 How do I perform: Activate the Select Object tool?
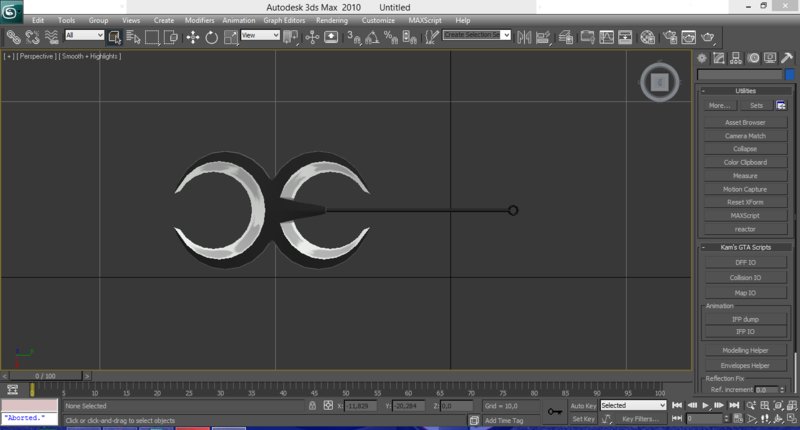[x=114, y=37]
